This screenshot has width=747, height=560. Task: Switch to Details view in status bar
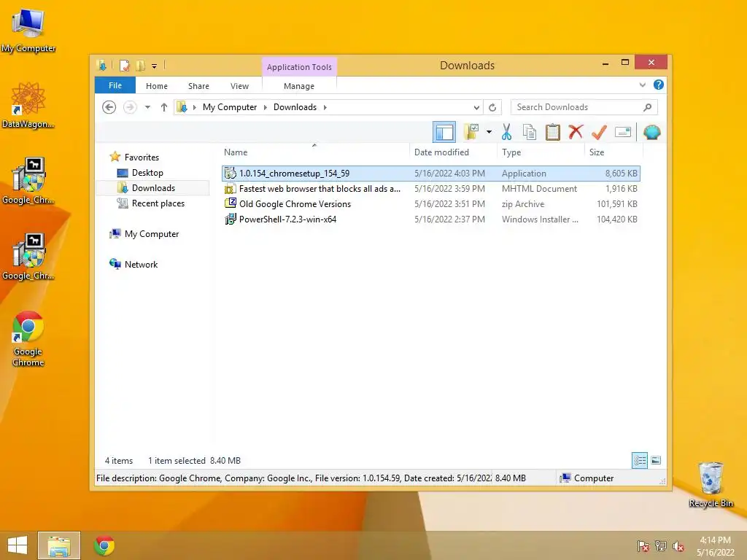(639, 460)
